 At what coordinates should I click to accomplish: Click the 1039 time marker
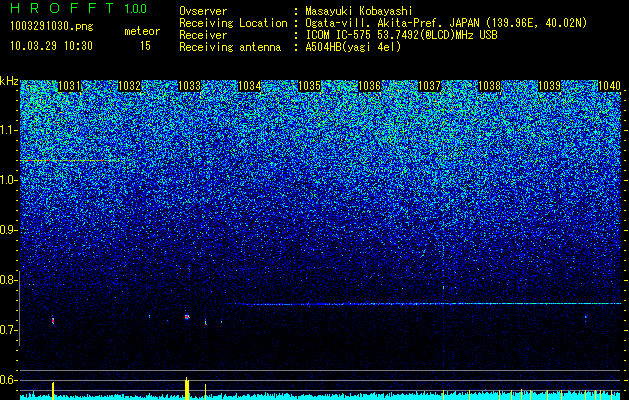550,86
